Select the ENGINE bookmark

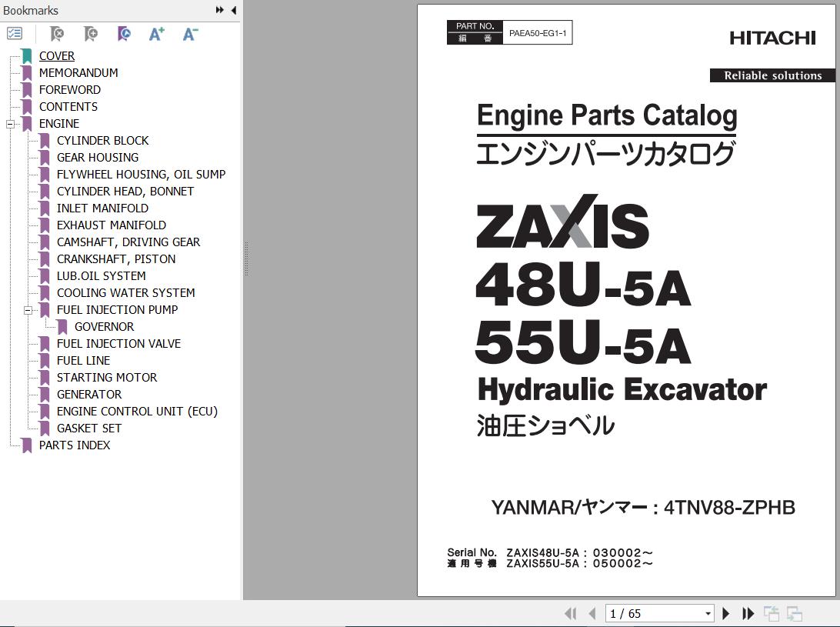click(59, 124)
